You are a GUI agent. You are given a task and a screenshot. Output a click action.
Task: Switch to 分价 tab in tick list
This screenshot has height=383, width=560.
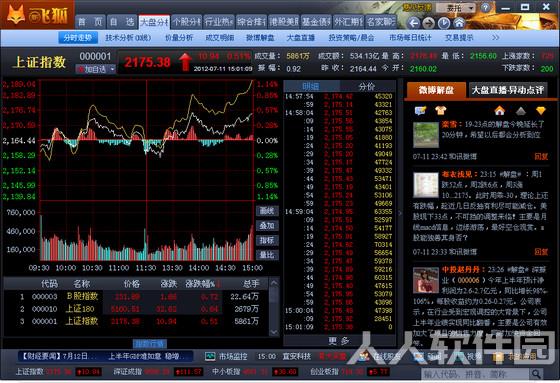click(x=367, y=86)
